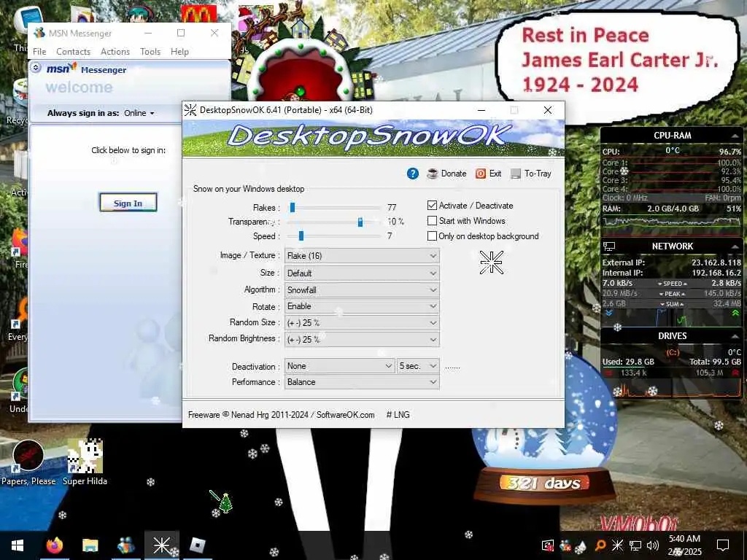Click the Sign In button
747x560 pixels.
[x=128, y=203]
